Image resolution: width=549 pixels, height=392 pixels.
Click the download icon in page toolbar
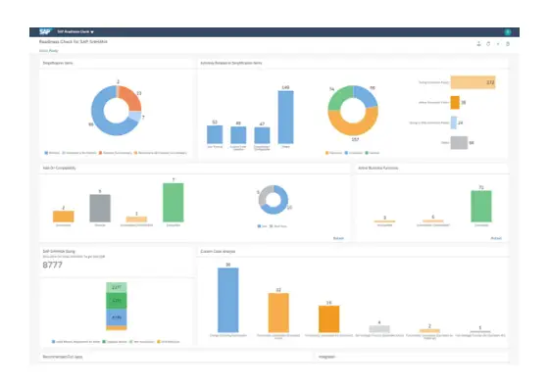pyautogui.click(x=478, y=44)
